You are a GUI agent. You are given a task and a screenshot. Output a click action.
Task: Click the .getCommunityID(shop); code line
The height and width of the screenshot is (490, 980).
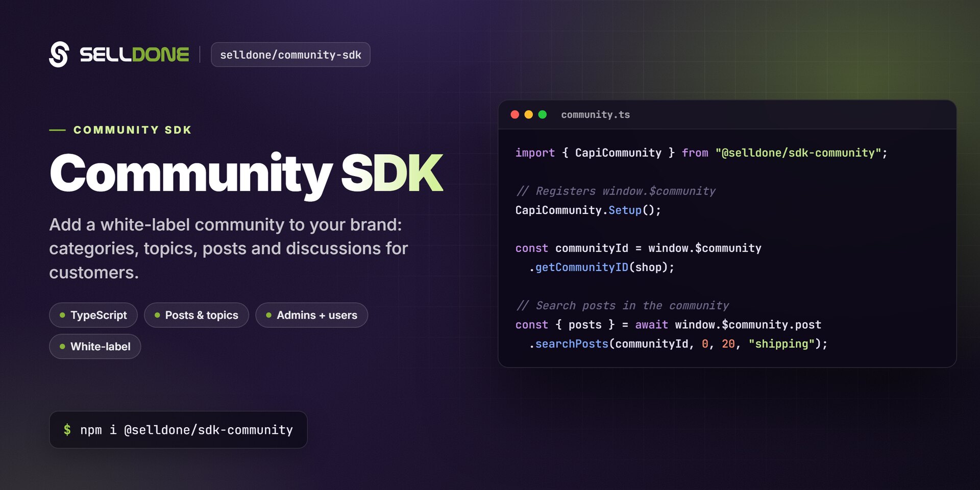click(x=601, y=267)
